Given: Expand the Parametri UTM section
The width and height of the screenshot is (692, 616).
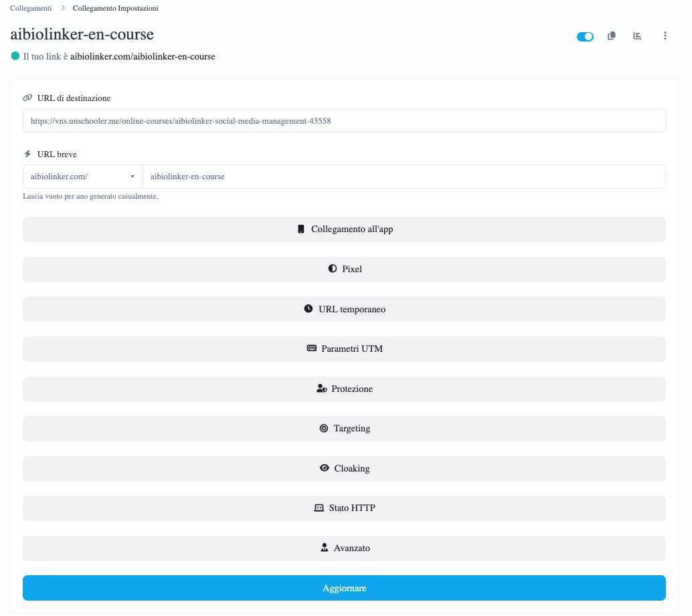Looking at the screenshot, I should point(344,349).
